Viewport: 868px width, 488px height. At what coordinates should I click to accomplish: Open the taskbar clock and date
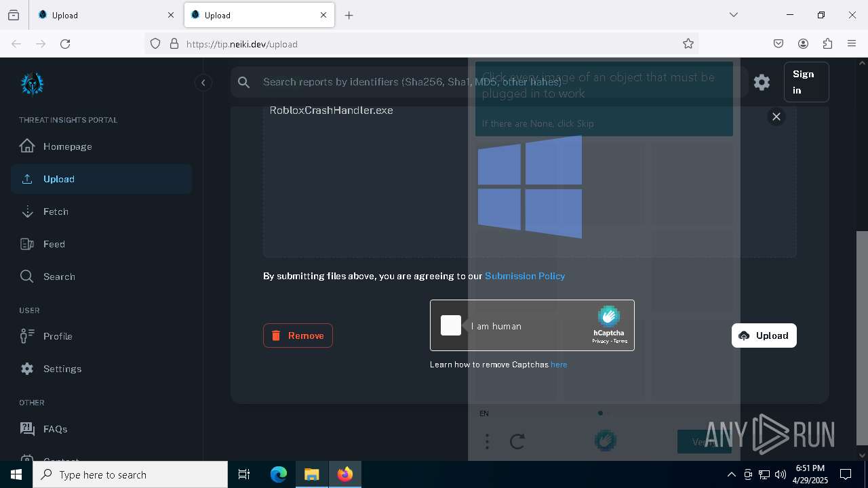point(811,474)
